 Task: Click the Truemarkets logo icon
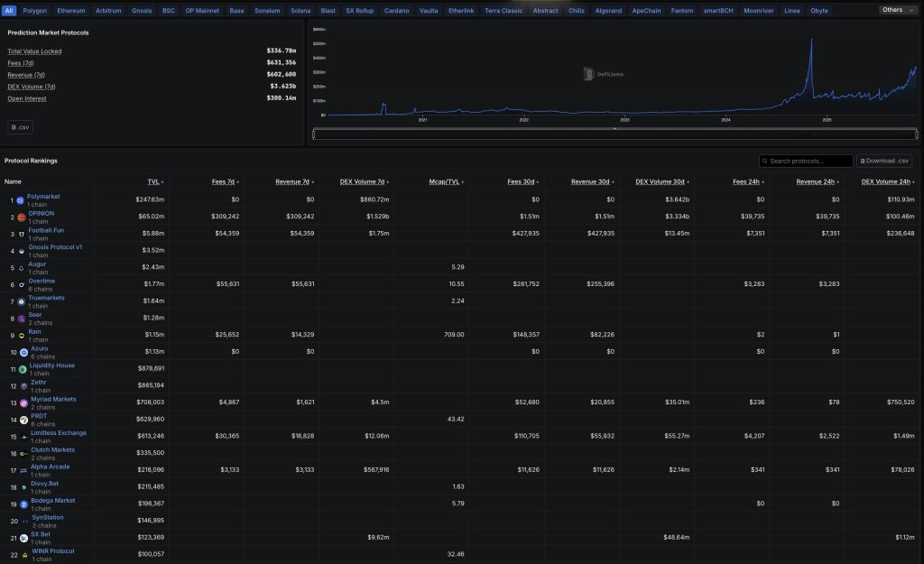21,301
